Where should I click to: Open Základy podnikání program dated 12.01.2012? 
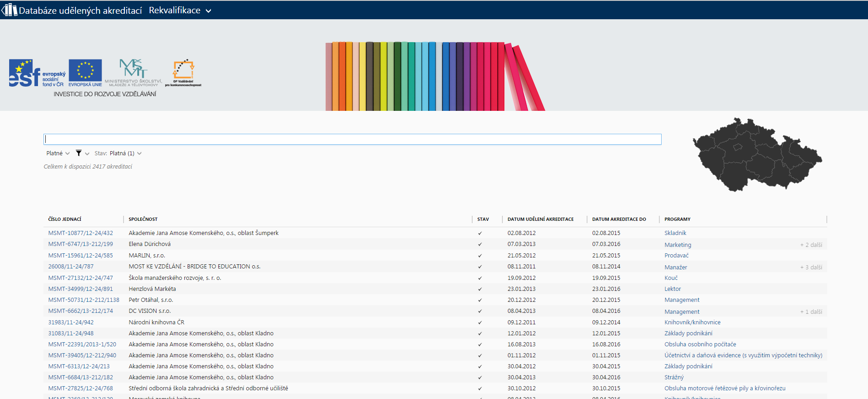pyautogui.click(x=688, y=333)
